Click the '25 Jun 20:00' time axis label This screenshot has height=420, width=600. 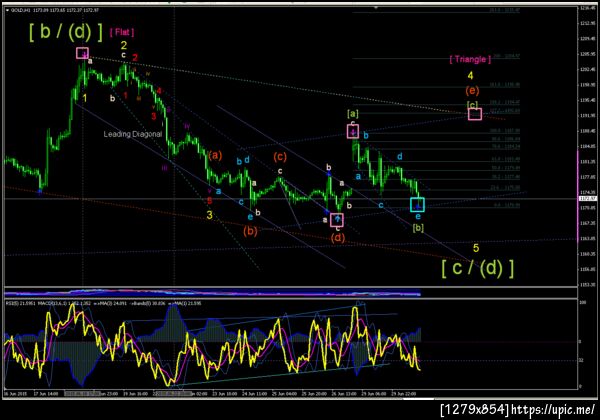coord(314,394)
